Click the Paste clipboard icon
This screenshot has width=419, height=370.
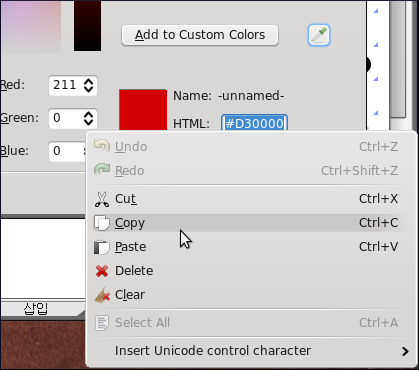pyautogui.click(x=102, y=247)
